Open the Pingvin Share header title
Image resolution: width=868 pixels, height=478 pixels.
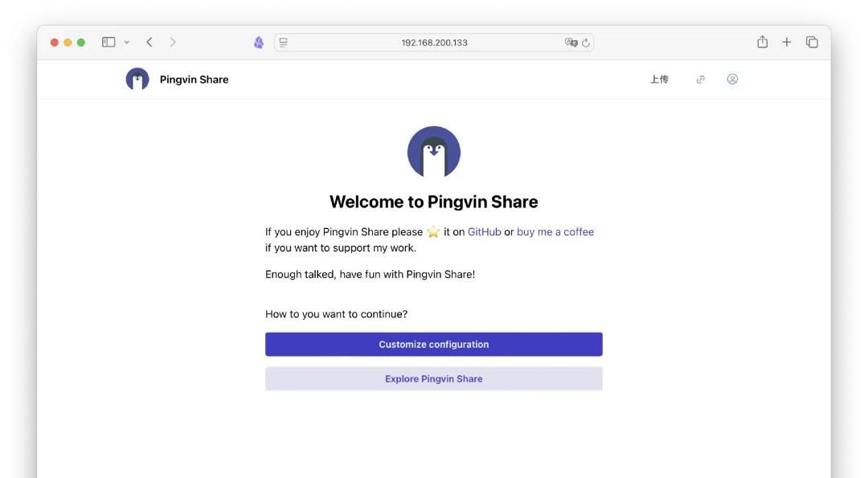194,80
